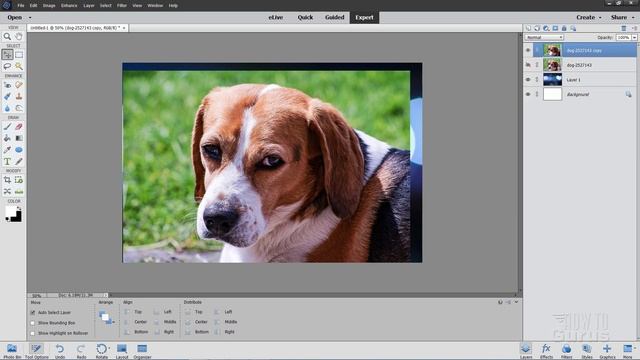Select the Sponge tool
This screenshot has height=360, width=640.
click(19, 108)
